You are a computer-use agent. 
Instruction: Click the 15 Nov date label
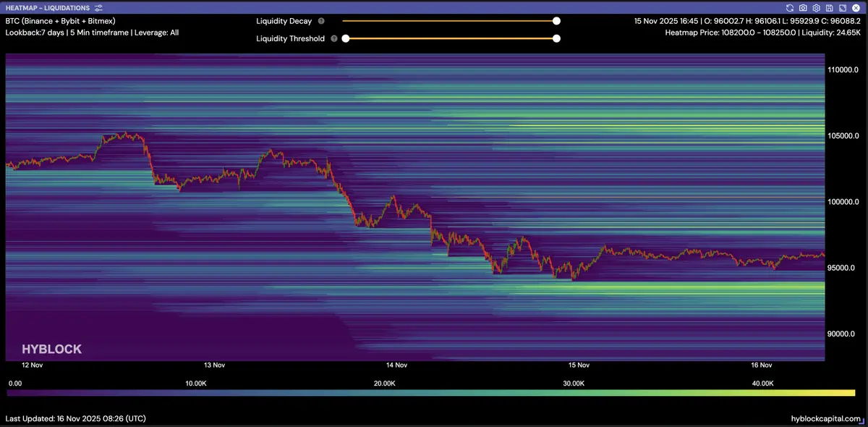pyautogui.click(x=579, y=365)
